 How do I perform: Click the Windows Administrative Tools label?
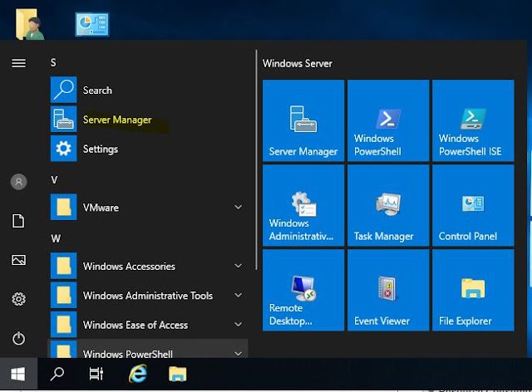pos(148,296)
